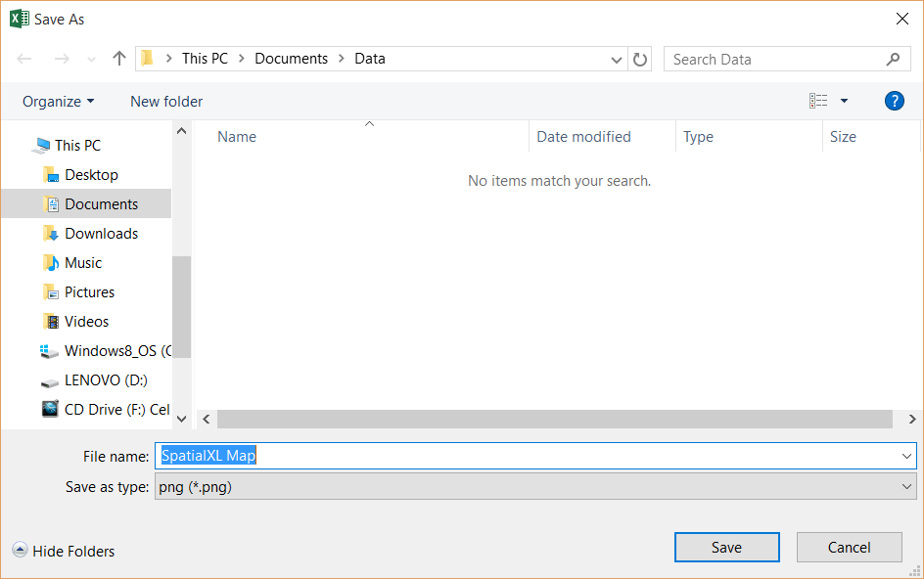924x579 pixels.
Task: Select the Pictures folder
Action: pos(89,291)
